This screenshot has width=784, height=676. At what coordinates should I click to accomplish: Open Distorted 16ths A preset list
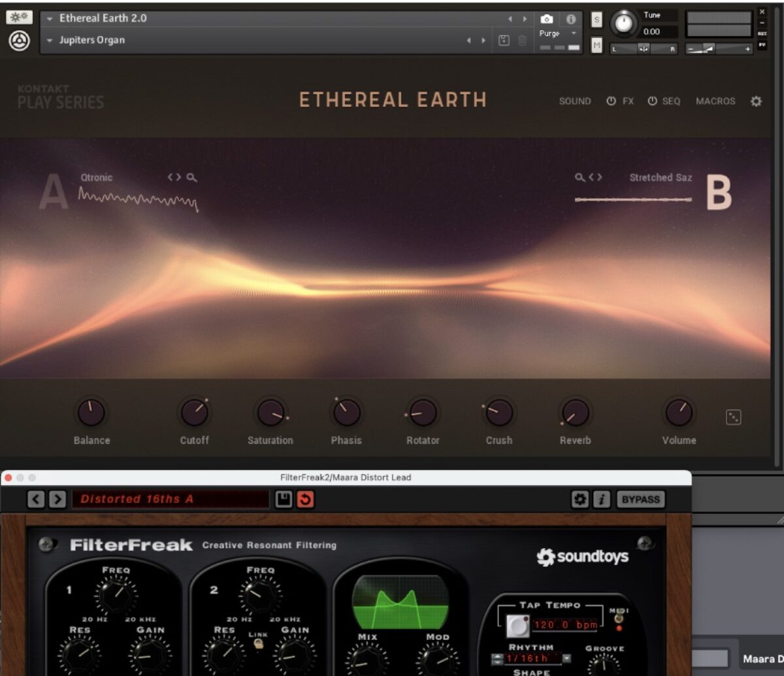tap(171, 499)
